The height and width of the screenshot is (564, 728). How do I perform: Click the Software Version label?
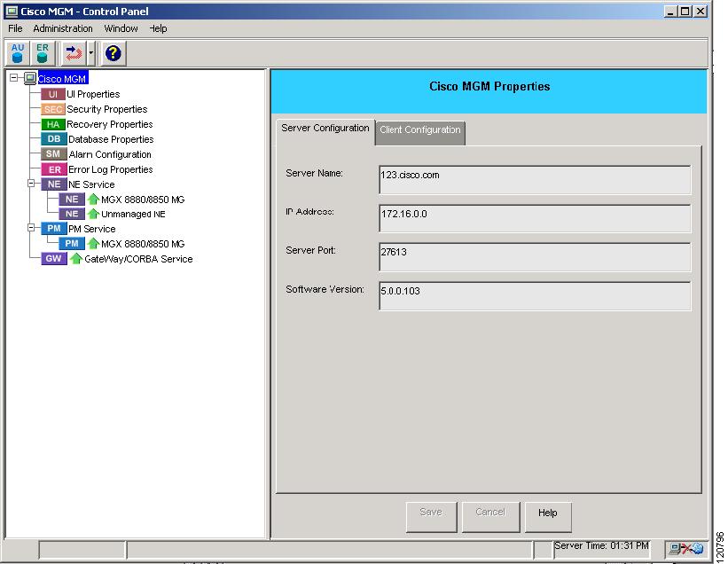pos(325,289)
